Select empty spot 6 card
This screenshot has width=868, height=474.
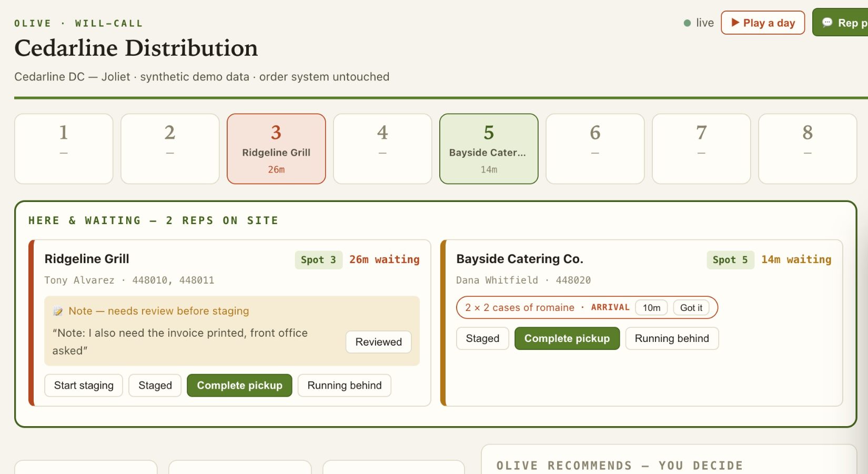click(x=595, y=149)
